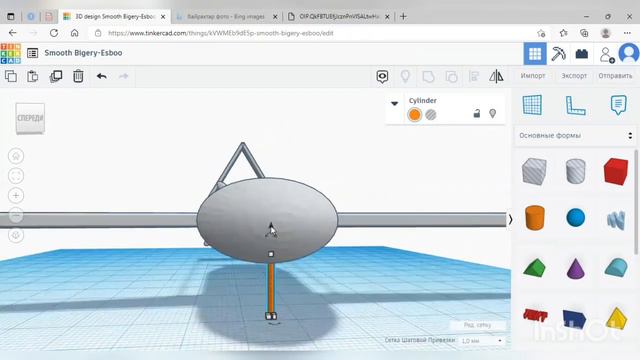Open the browser settings and more menu
Image resolution: width=640 pixels, height=360 pixels.
point(627,33)
